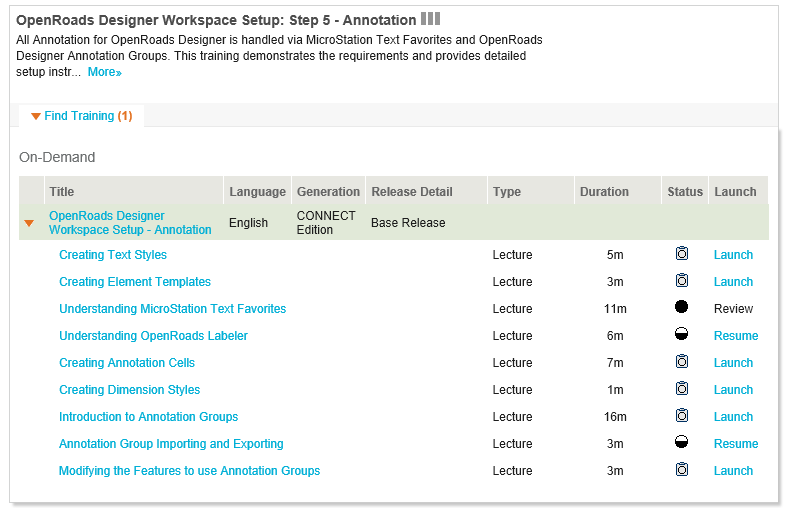787x508 pixels.
Task: Click the status icon for Creating Annotation Cells
Action: 682,361
